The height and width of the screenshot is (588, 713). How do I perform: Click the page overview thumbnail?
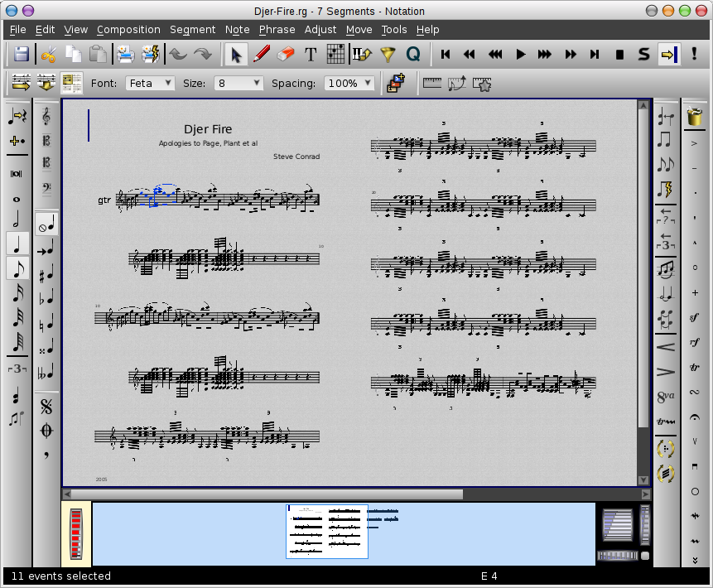click(x=327, y=532)
